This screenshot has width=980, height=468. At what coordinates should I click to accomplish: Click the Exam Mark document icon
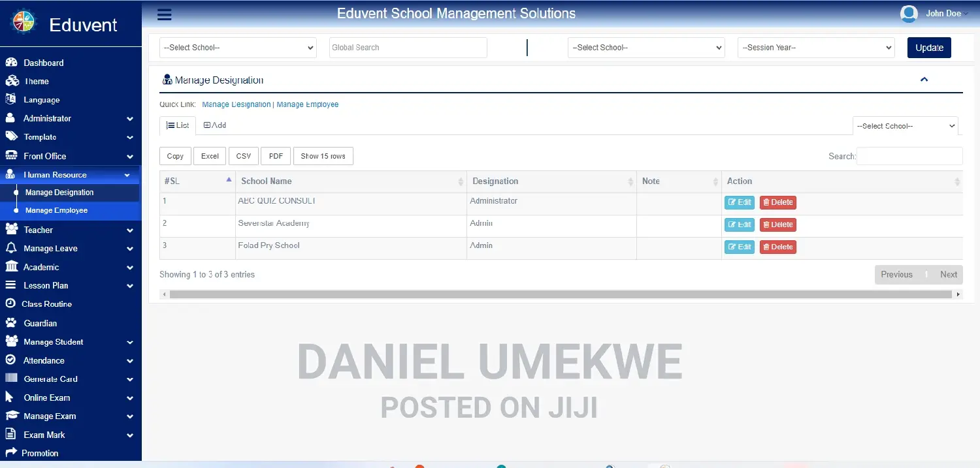10,435
